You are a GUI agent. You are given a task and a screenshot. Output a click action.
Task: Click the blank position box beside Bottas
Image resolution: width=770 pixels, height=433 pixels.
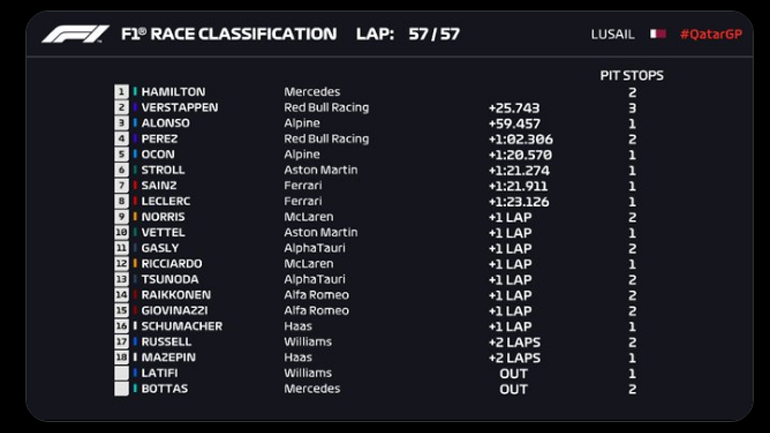[x=122, y=389]
